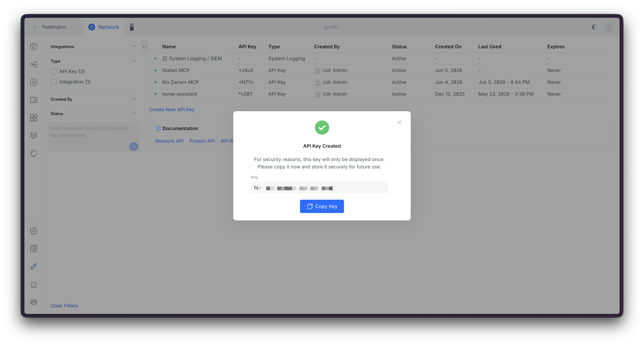Open the Ports grid sidebar icon
The image size is (644, 345).
coord(33,118)
